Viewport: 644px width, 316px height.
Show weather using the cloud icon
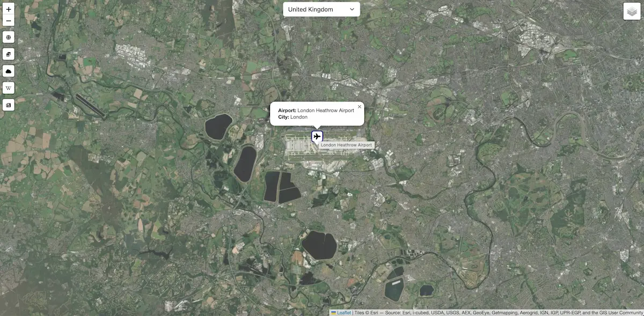[9, 71]
